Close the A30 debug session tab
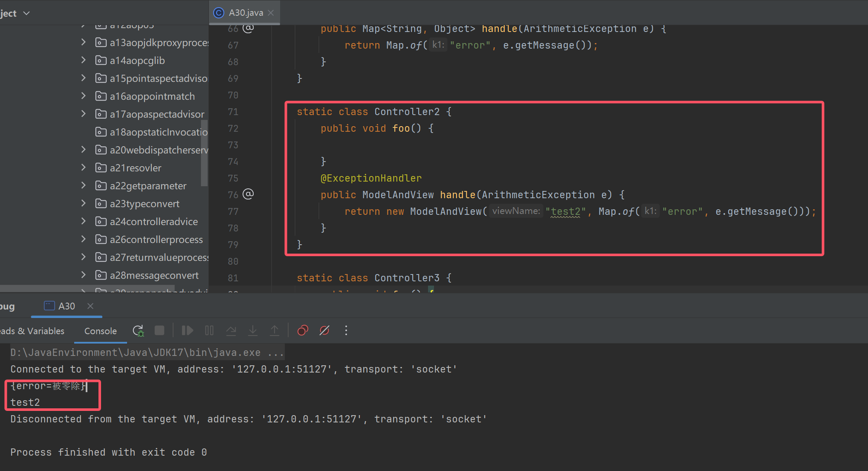868x471 pixels. [90, 306]
